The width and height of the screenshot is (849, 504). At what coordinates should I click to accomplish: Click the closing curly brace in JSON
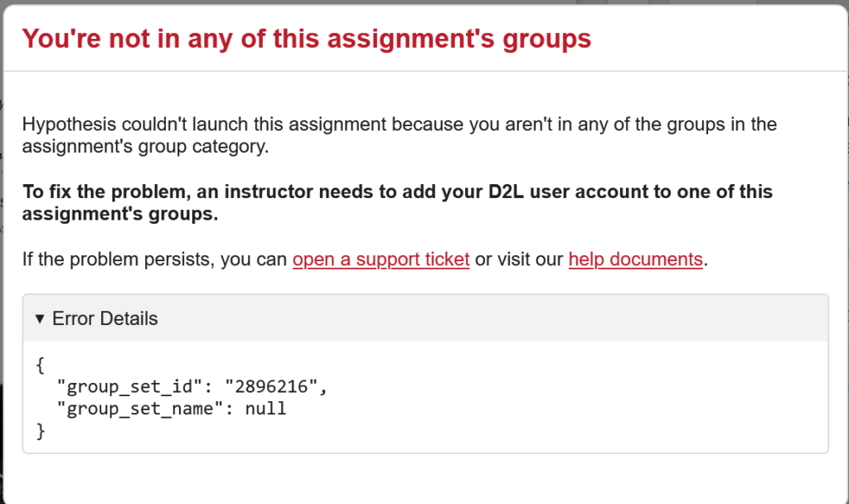pyautogui.click(x=40, y=429)
